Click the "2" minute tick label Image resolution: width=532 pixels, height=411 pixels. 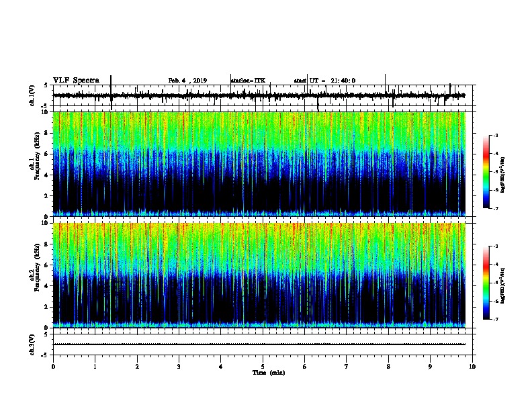[137, 367]
